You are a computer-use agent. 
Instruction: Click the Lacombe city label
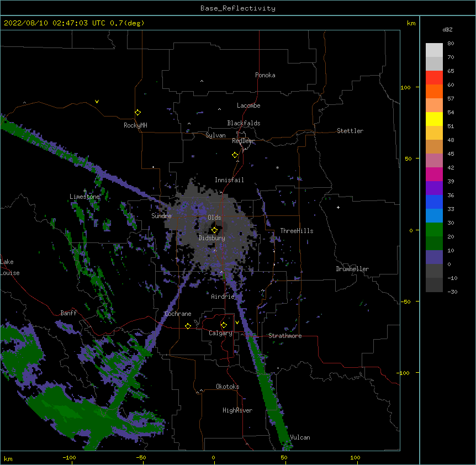tap(248, 105)
